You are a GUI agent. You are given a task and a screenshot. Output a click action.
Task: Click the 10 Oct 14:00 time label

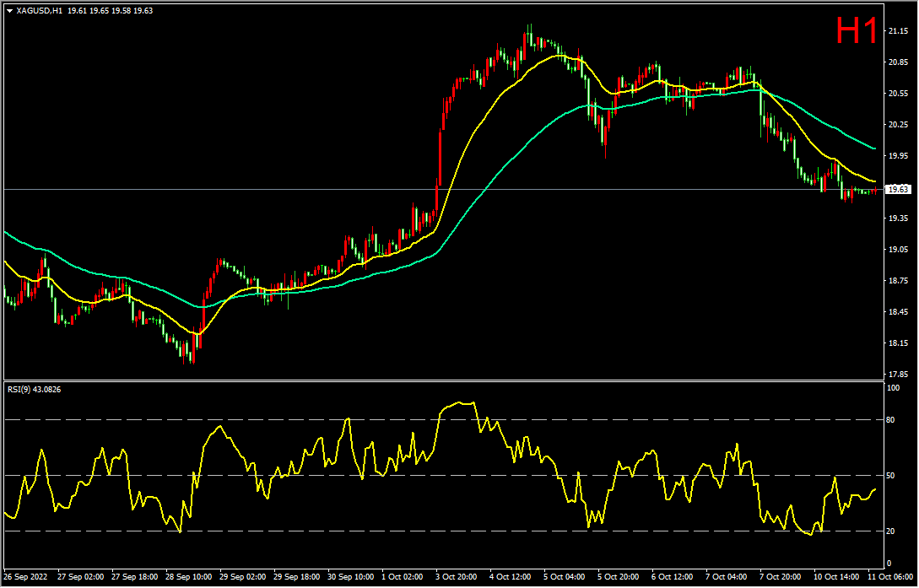coord(835,577)
